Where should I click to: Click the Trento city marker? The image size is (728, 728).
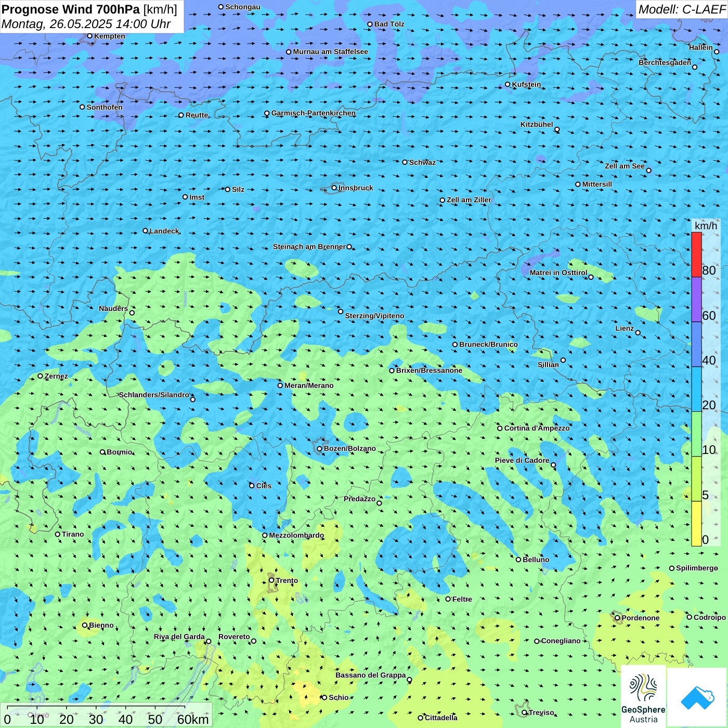(271, 580)
